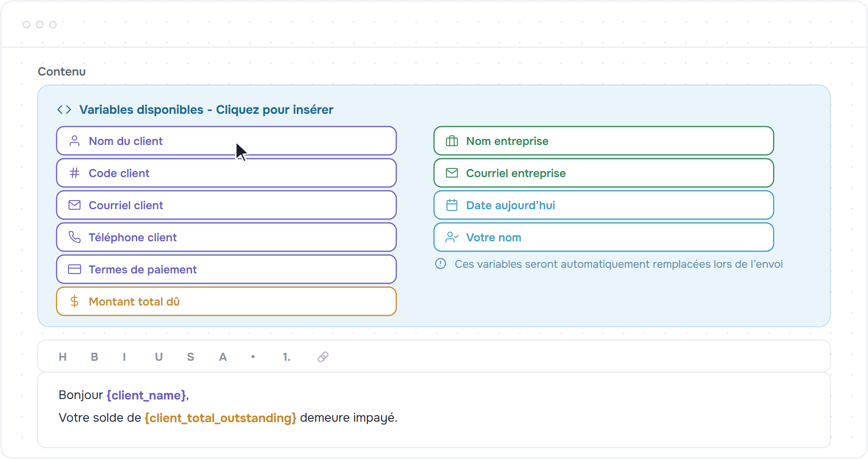Click the envelope icon in Courriel client
Screen dimensions: 868x459
click(x=75, y=205)
